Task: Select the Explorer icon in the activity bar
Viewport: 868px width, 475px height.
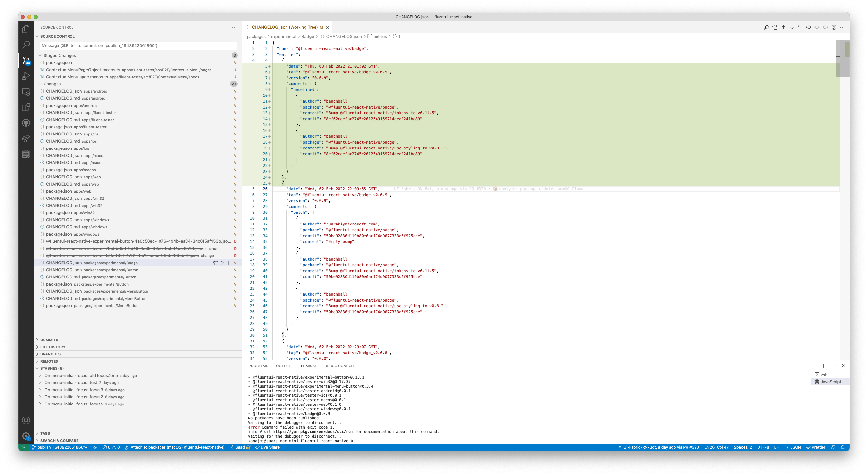Action: [x=26, y=29]
